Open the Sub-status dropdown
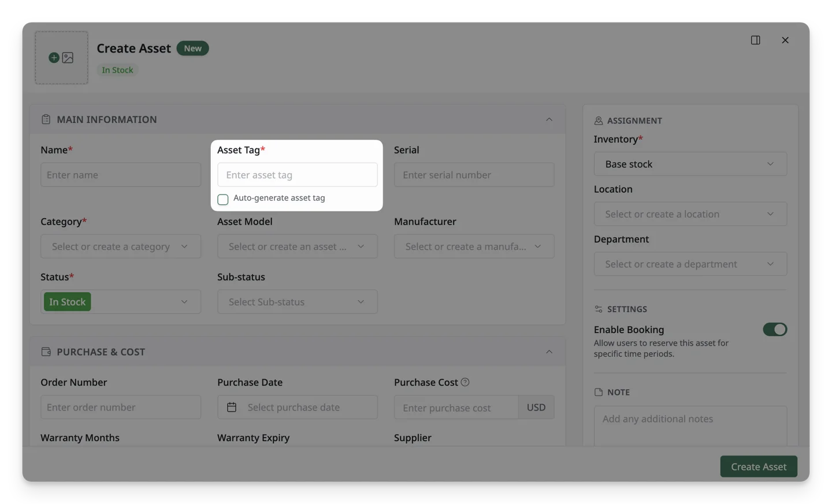 (298, 302)
